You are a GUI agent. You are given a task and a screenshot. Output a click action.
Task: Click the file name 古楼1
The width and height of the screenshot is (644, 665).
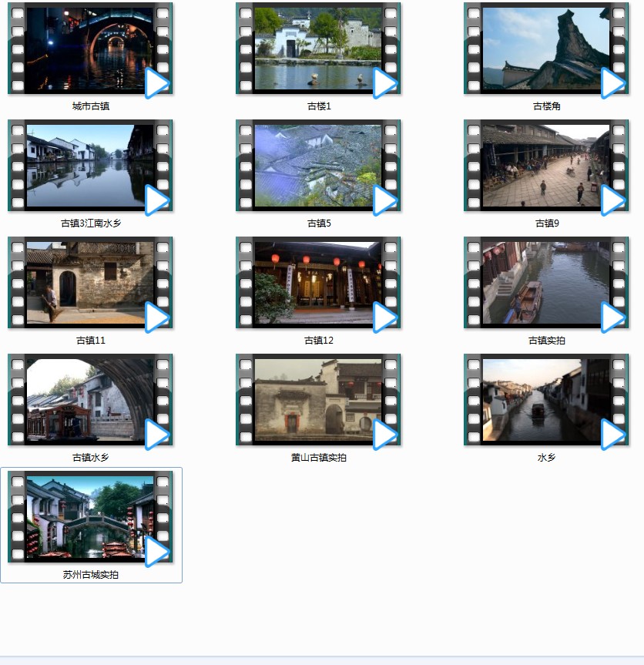click(319, 106)
